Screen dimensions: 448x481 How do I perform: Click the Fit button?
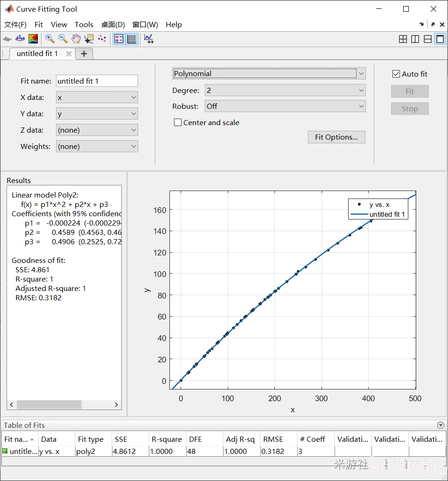point(410,92)
